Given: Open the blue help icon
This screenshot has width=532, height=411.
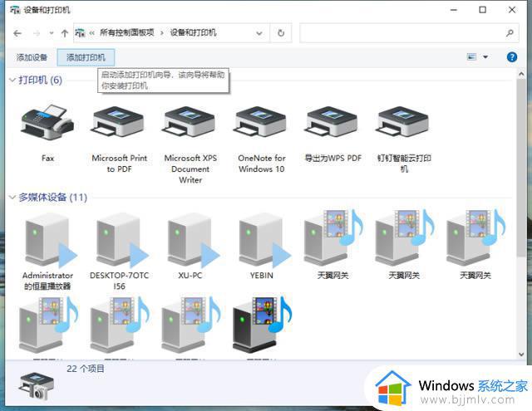Looking at the screenshot, I should [512, 57].
